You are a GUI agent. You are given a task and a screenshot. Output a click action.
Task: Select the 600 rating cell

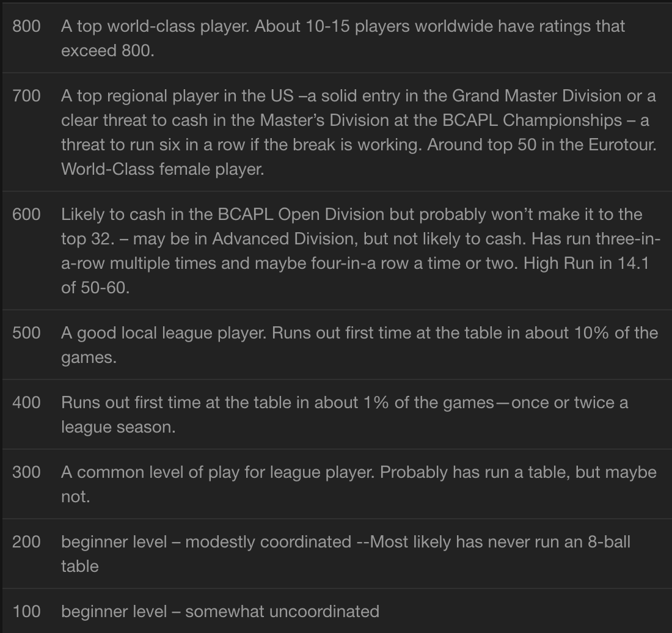click(26, 214)
